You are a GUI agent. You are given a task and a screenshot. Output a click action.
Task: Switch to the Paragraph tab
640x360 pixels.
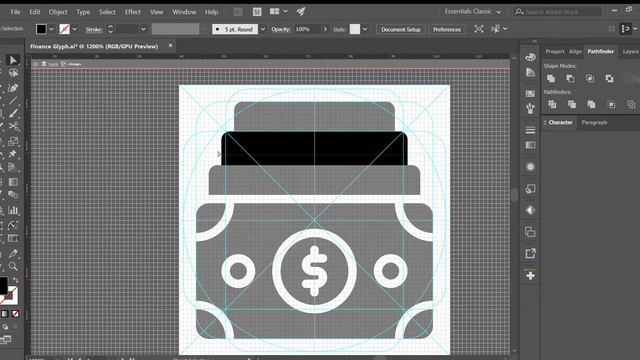(x=594, y=122)
